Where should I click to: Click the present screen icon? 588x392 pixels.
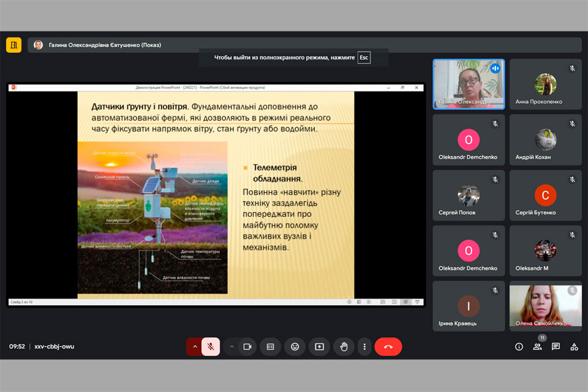tap(319, 347)
